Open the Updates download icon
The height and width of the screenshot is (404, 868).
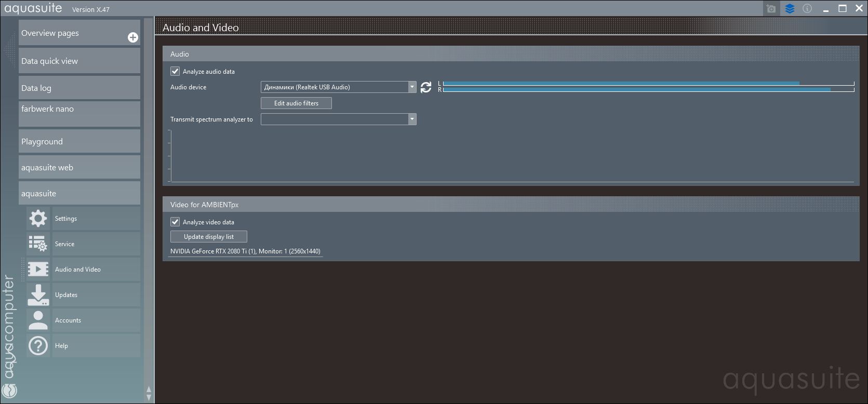[x=38, y=295]
